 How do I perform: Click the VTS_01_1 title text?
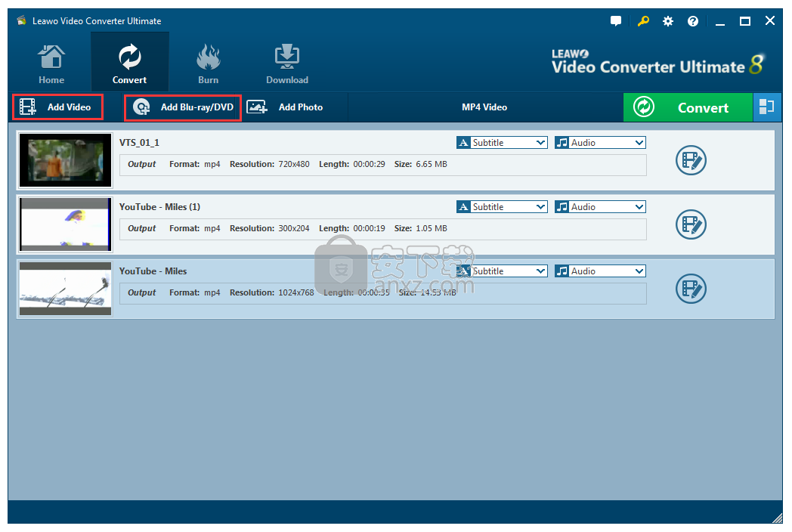[139, 143]
